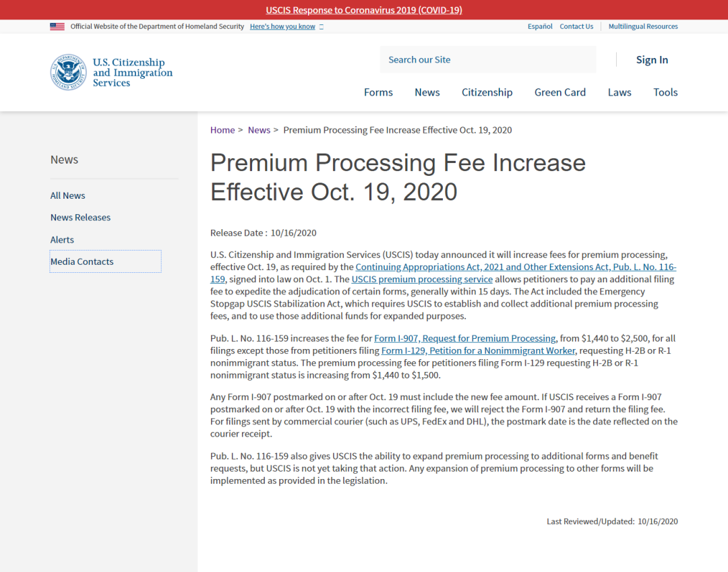Open "Here's how you know" link
The image size is (728, 572).
[282, 26]
